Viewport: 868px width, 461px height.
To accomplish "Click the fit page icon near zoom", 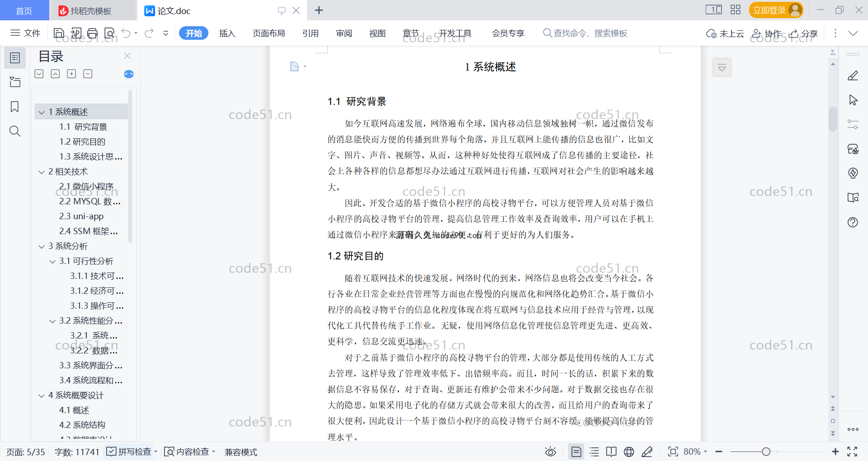I will click(x=673, y=452).
